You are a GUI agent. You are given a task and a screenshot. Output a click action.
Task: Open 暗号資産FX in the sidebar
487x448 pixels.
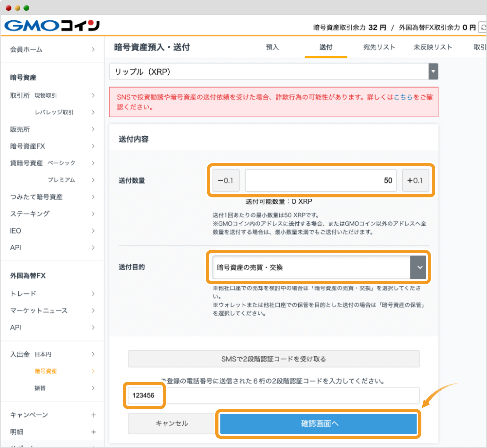click(x=52, y=146)
